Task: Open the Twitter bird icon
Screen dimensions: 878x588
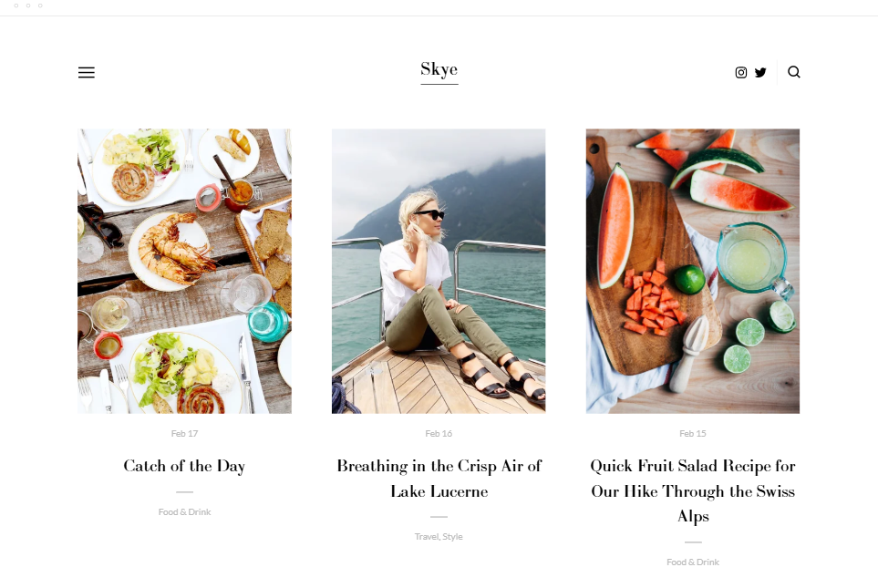Action: coord(760,72)
